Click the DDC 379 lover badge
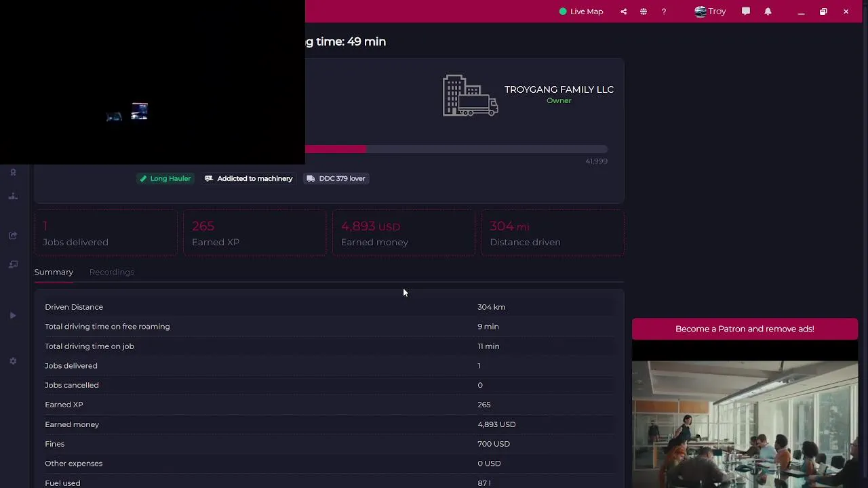Screen dimensions: 868x488 click(336, 178)
